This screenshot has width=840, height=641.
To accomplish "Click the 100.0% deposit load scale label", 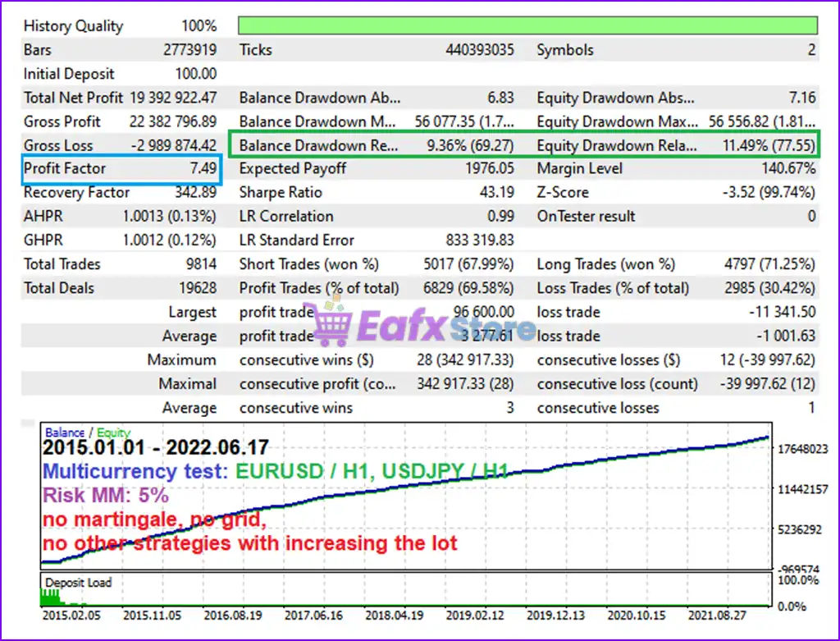I will 799,580.
